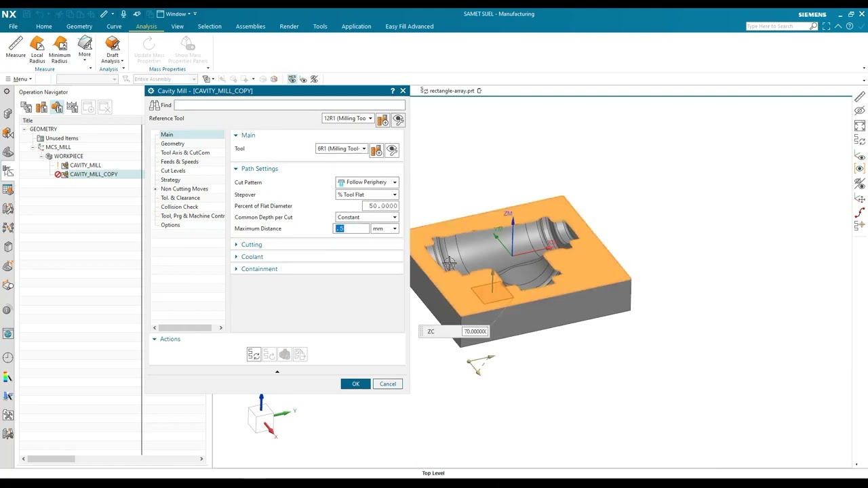The height and width of the screenshot is (488, 868).
Task: Click the Generate tool path action icon
Action: [254, 354]
